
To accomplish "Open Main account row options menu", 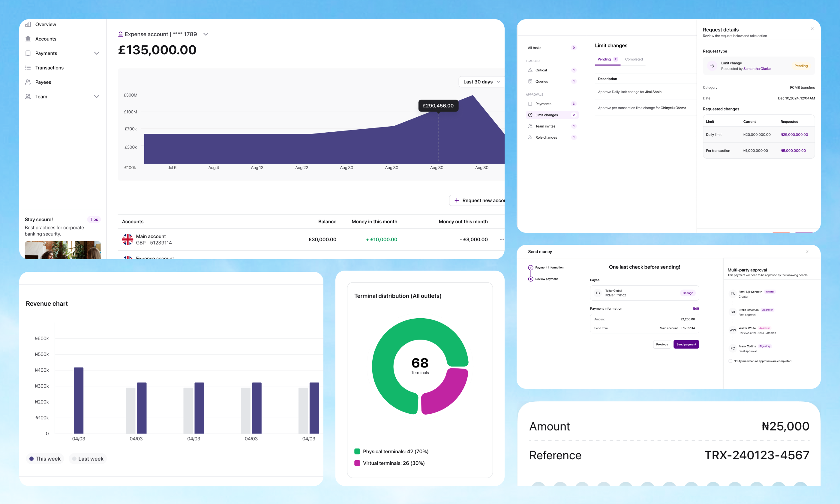I will coord(502,239).
